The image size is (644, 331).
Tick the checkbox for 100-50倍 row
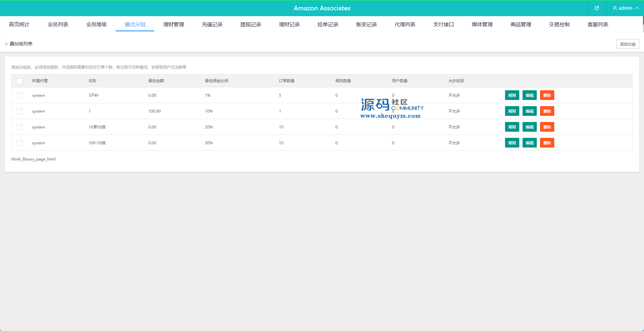click(x=19, y=143)
